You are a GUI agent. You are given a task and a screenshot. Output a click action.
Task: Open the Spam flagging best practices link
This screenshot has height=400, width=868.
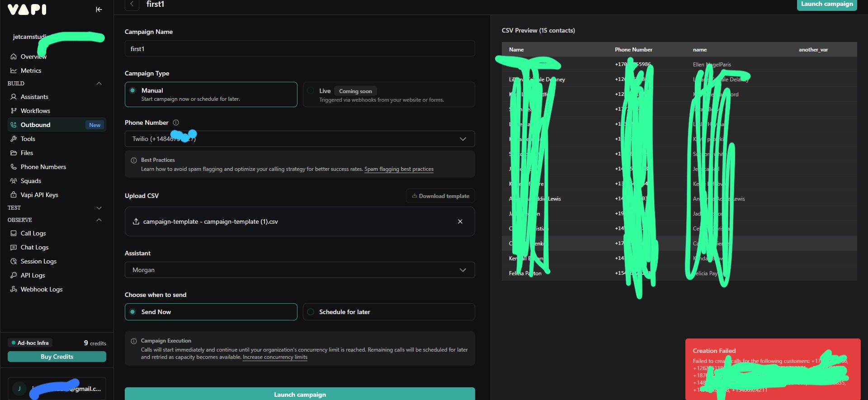point(399,169)
